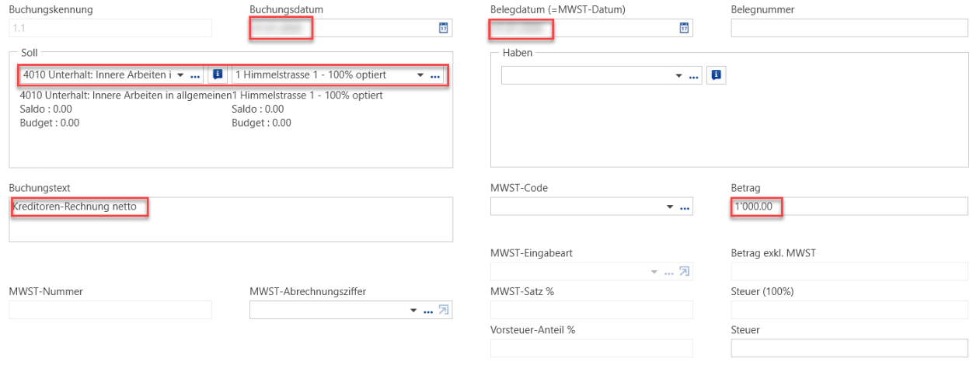The height and width of the screenshot is (365, 980).
Task: Expand the MWST-Abrechnungsziffer dropdown
Action: click(x=413, y=311)
